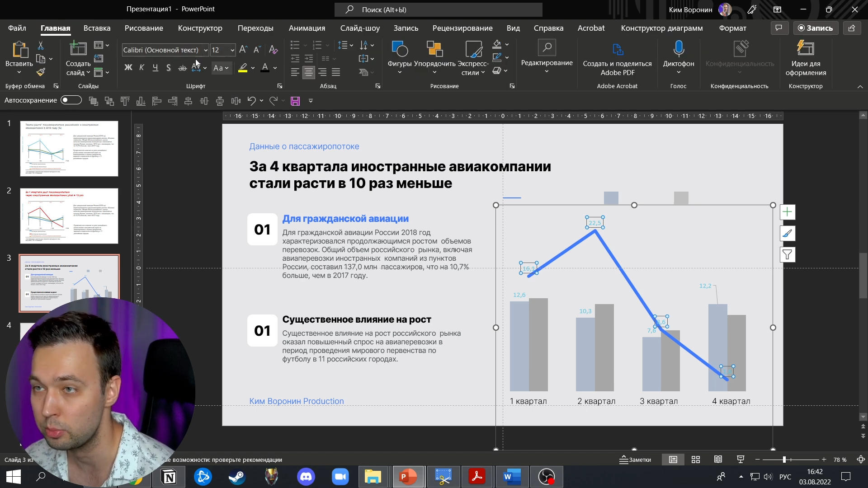Image resolution: width=868 pixels, height=488 pixels.
Task: Expand the font size dropdown
Action: pyautogui.click(x=232, y=50)
